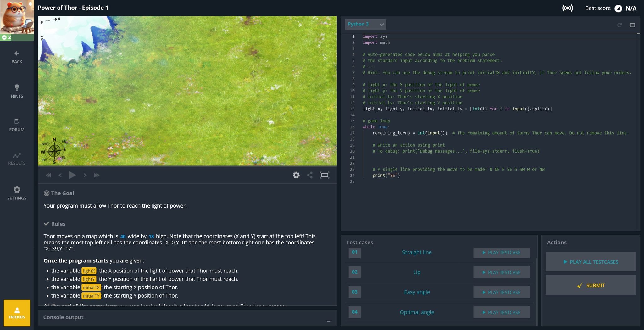The width and height of the screenshot is (644, 330).
Task: Submit your solution
Action: (591, 285)
